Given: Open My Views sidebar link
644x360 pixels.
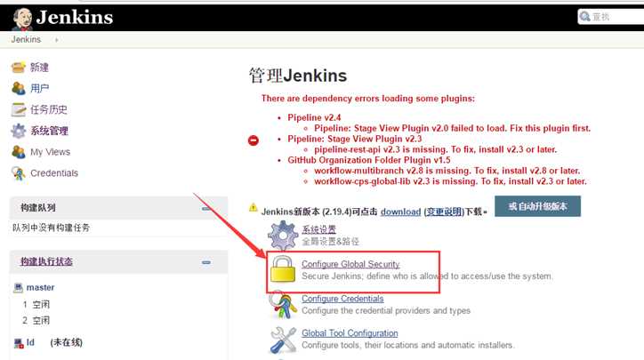Looking at the screenshot, I should tap(50, 152).
